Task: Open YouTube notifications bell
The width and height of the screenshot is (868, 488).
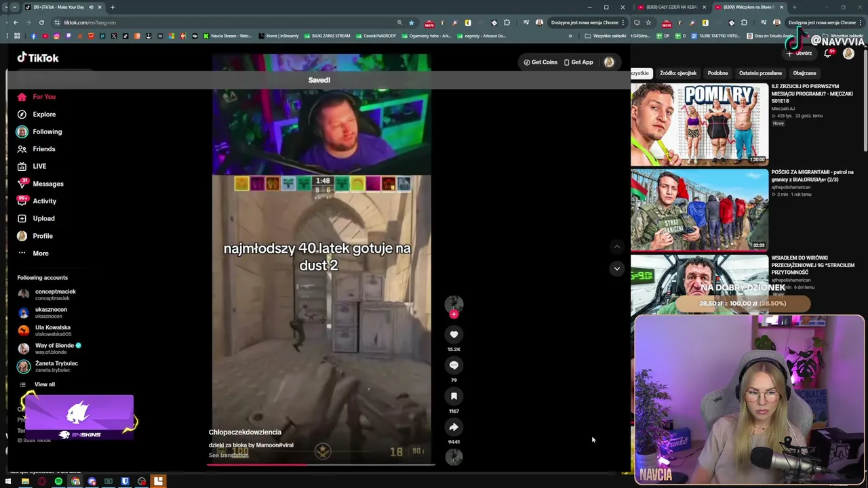Action: click(x=828, y=53)
